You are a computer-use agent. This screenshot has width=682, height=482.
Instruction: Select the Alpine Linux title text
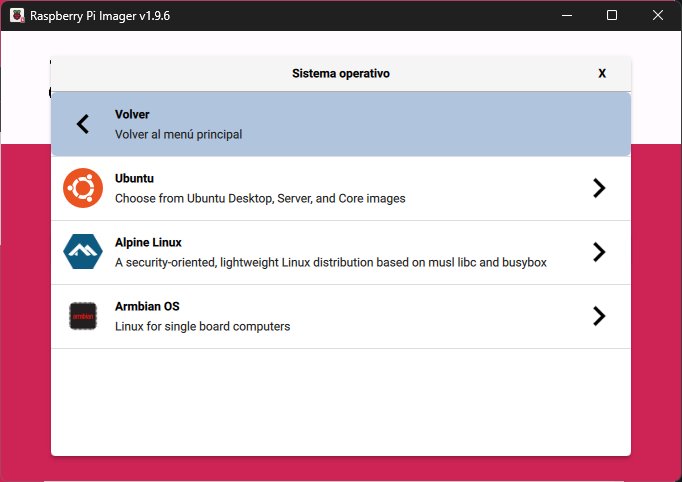tap(148, 242)
